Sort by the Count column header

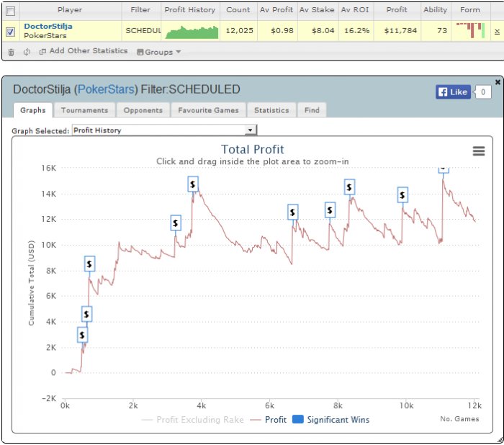click(x=238, y=10)
